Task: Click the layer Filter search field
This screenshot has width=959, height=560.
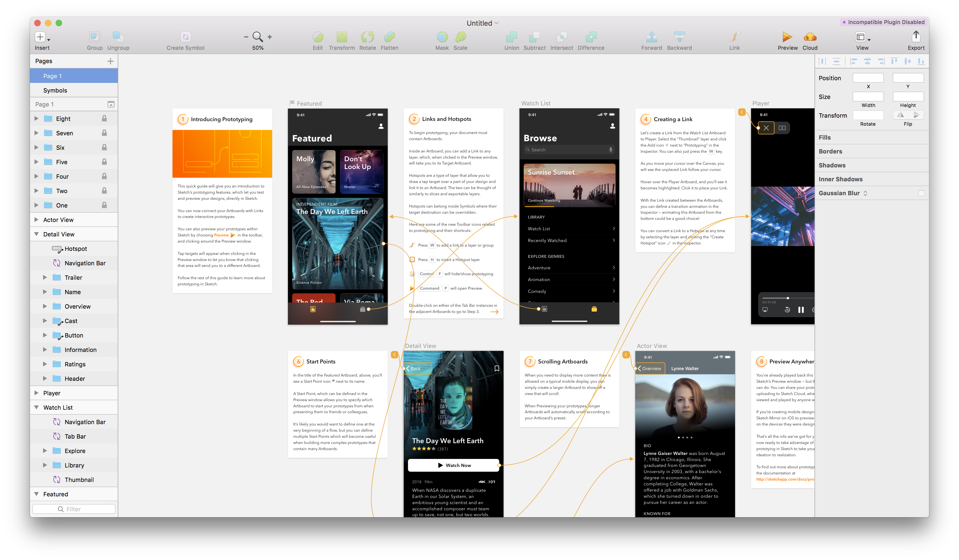Action: pyautogui.click(x=74, y=509)
